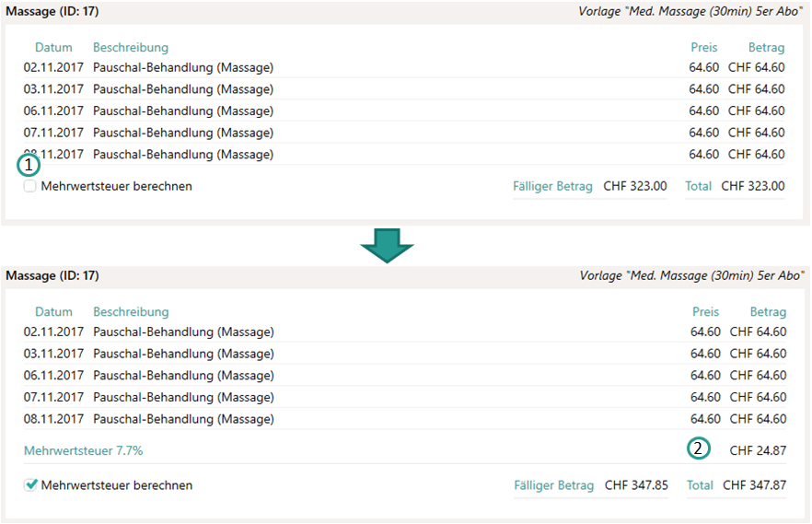This screenshot has height=524, width=812.
Task: Open Fälliger Betrag link showing CHF 323.00
Action: [552, 186]
